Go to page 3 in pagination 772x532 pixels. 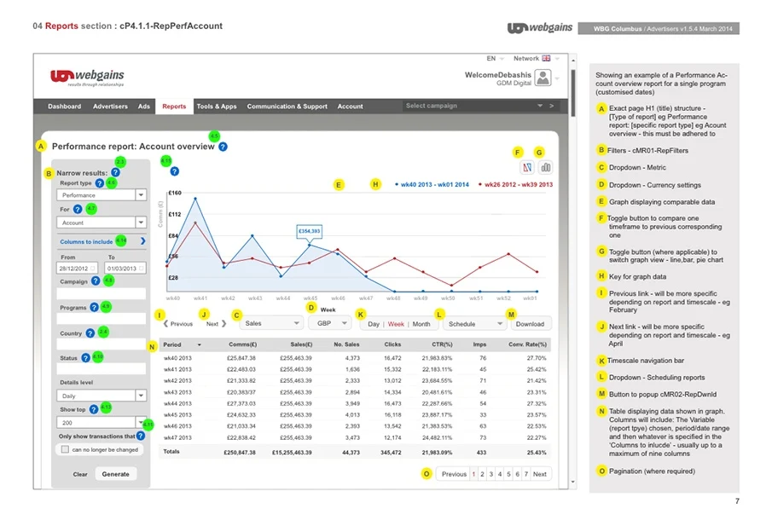click(x=490, y=474)
